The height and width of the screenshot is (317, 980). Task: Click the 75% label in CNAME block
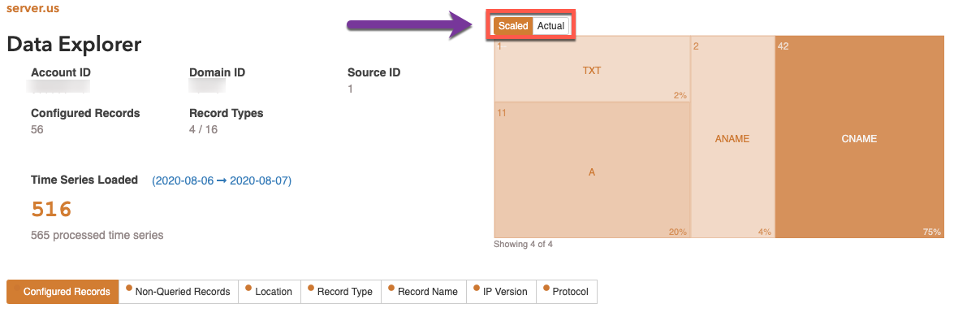point(931,232)
